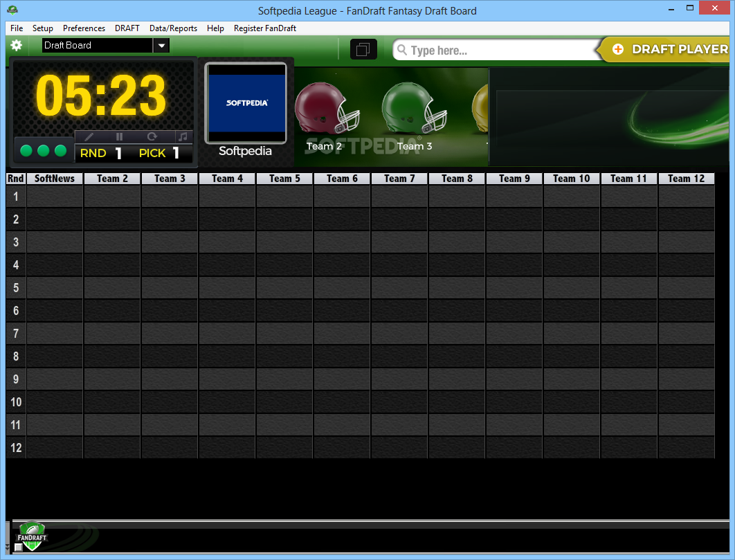Click the green Team 3 helmet
This screenshot has width=735, height=560.
[413, 108]
